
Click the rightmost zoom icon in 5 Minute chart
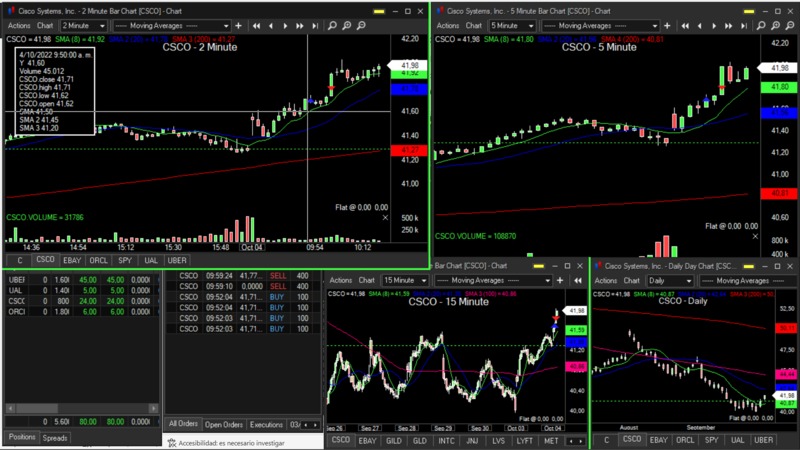point(790,25)
